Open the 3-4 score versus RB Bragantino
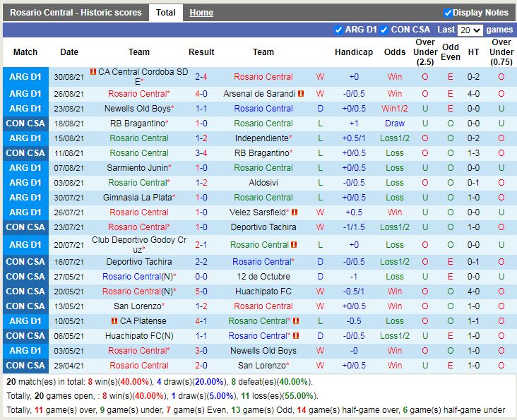The height and width of the screenshot is (420, 517). click(201, 153)
